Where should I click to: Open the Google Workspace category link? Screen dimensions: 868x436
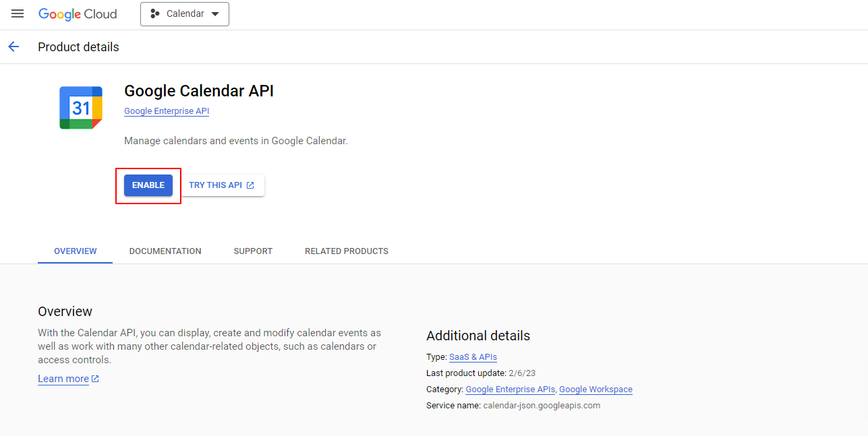596,390
